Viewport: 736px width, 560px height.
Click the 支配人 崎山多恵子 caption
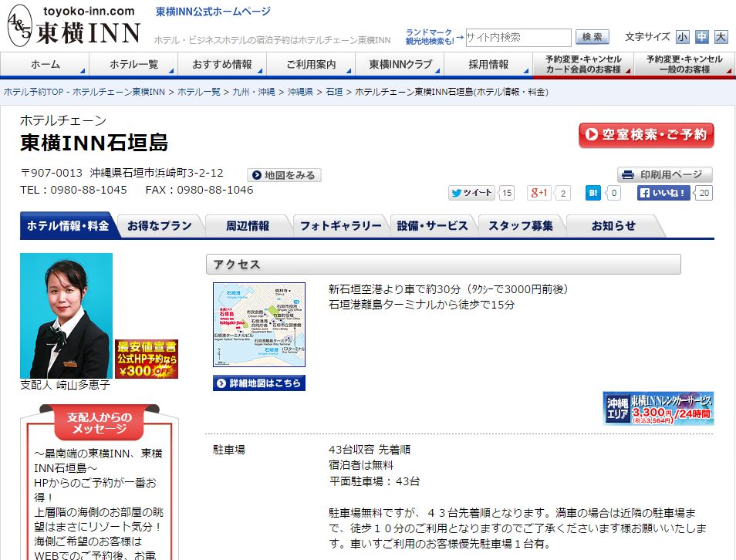tap(66, 385)
